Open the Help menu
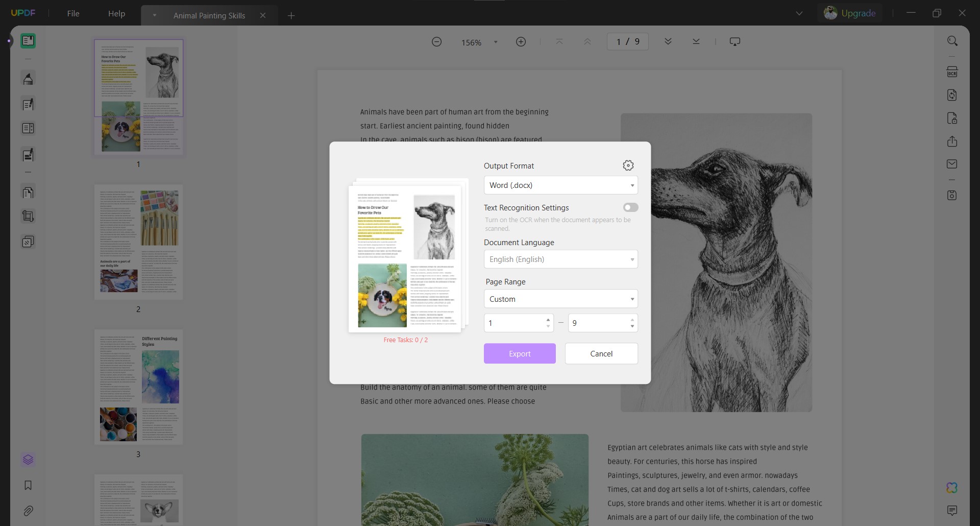The height and width of the screenshot is (526, 980). coord(116,14)
